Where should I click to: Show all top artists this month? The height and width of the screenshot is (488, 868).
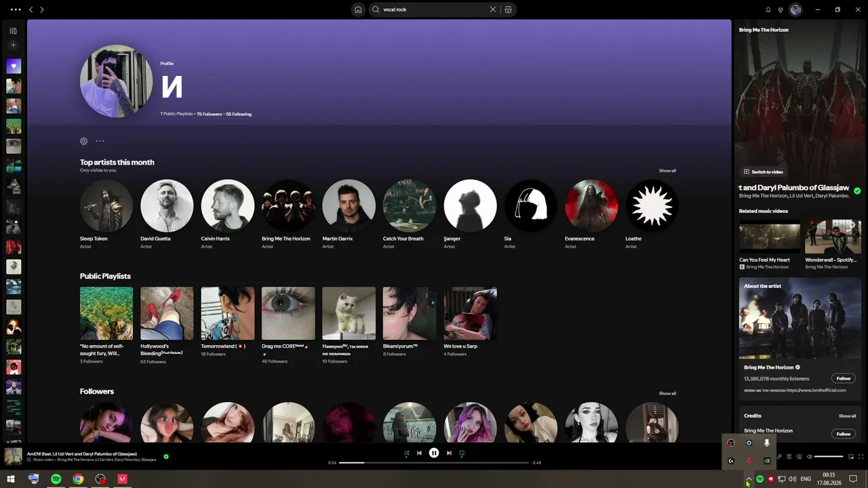click(667, 171)
